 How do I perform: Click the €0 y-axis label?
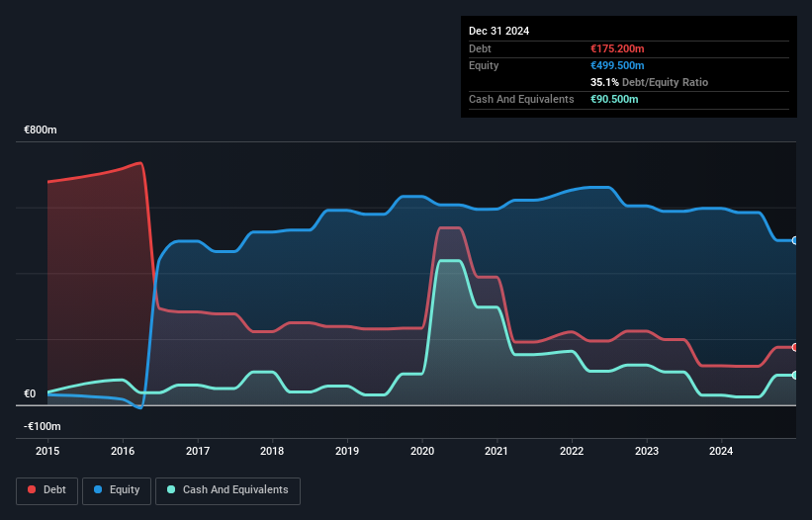pyautogui.click(x=30, y=393)
